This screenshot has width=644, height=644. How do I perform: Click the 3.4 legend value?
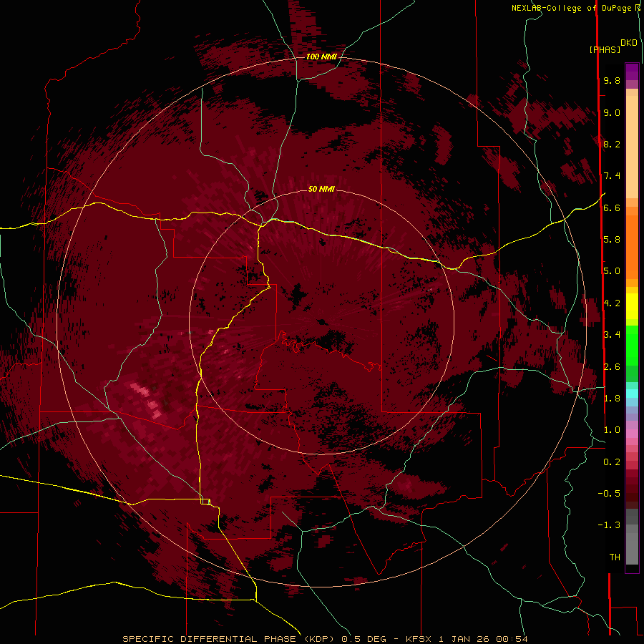point(612,335)
